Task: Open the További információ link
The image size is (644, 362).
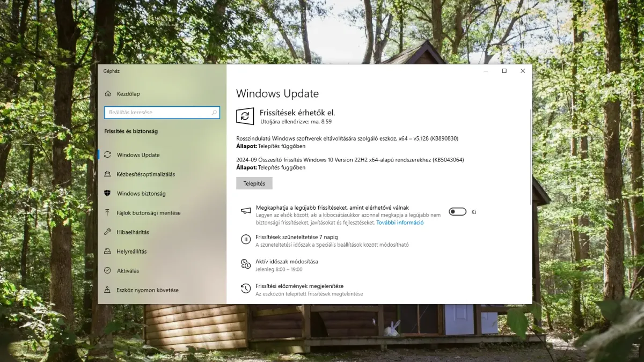Action: (x=400, y=223)
